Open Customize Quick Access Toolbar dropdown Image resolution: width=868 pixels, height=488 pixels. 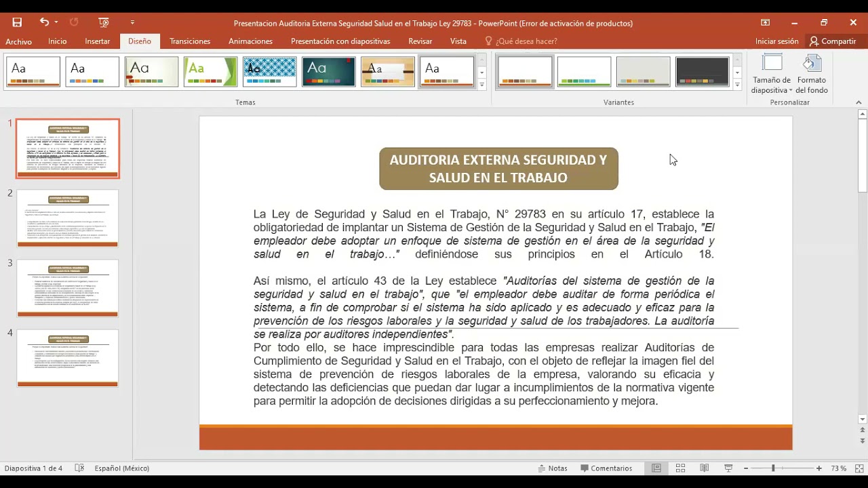pos(132,22)
